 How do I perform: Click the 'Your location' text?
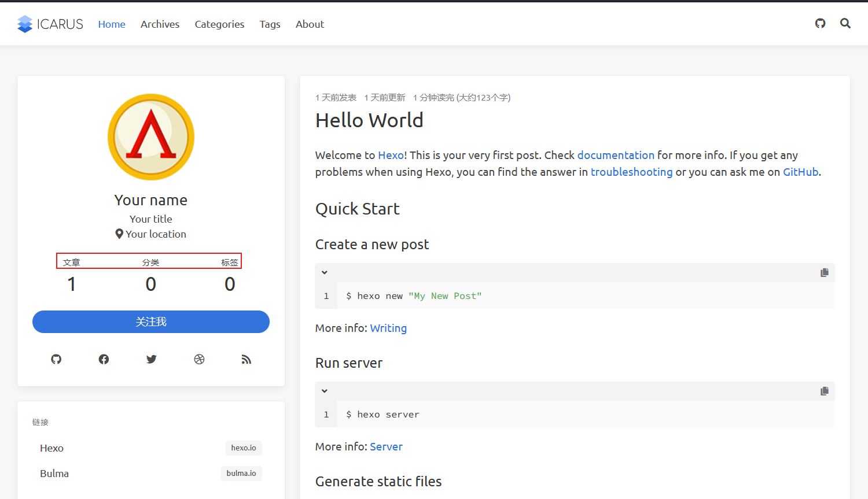(156, 234)
